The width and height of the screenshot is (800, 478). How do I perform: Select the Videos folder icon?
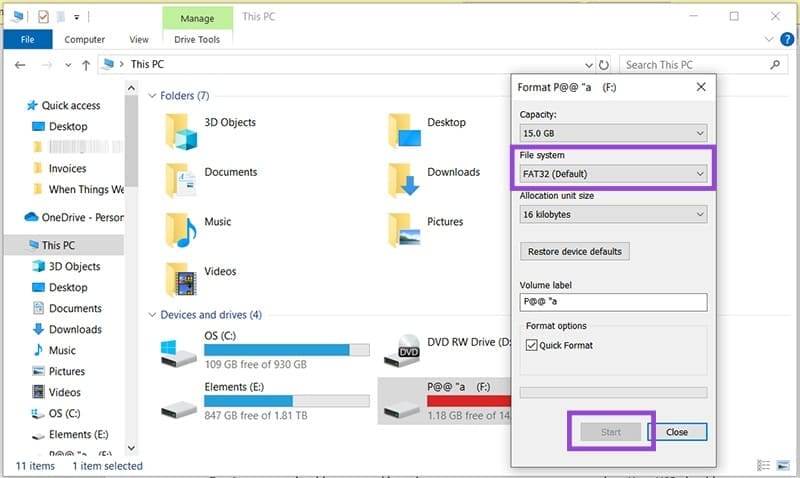181,277
